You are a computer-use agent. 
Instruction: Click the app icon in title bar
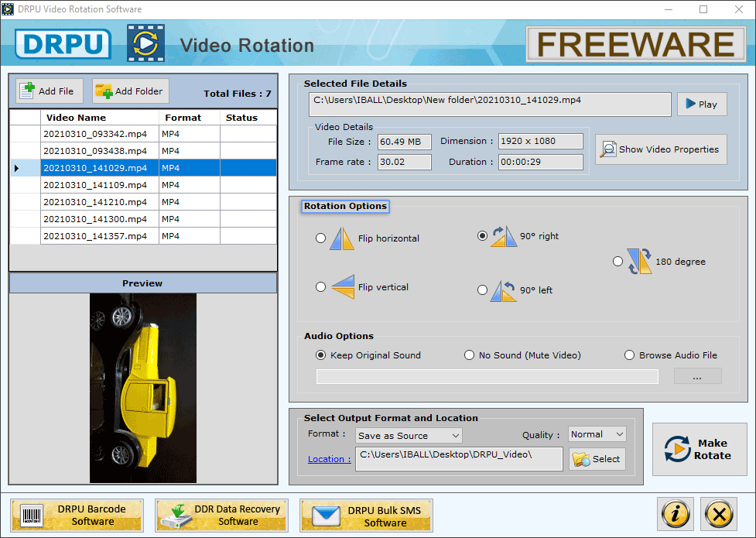pos(8,9)
